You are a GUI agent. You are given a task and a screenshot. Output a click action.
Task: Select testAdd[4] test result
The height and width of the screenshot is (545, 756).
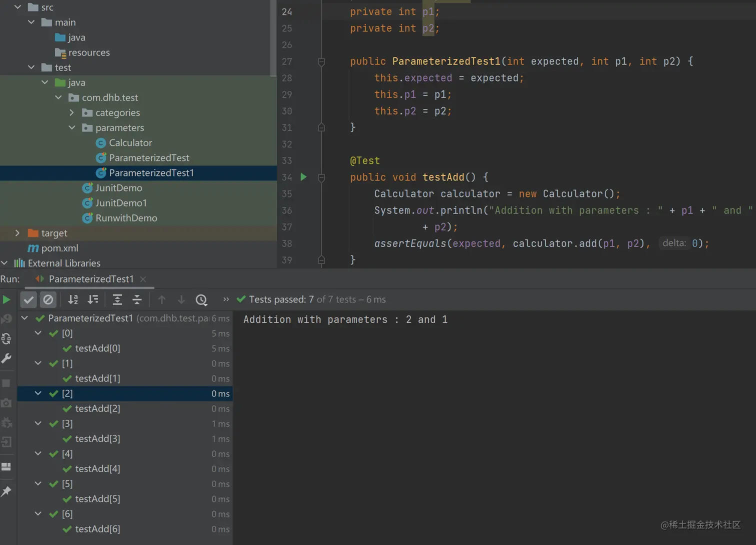point(97,468)
